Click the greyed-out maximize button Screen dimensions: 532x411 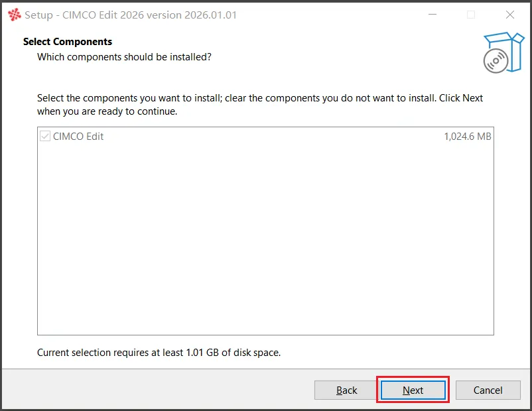(x=471, y=15)
